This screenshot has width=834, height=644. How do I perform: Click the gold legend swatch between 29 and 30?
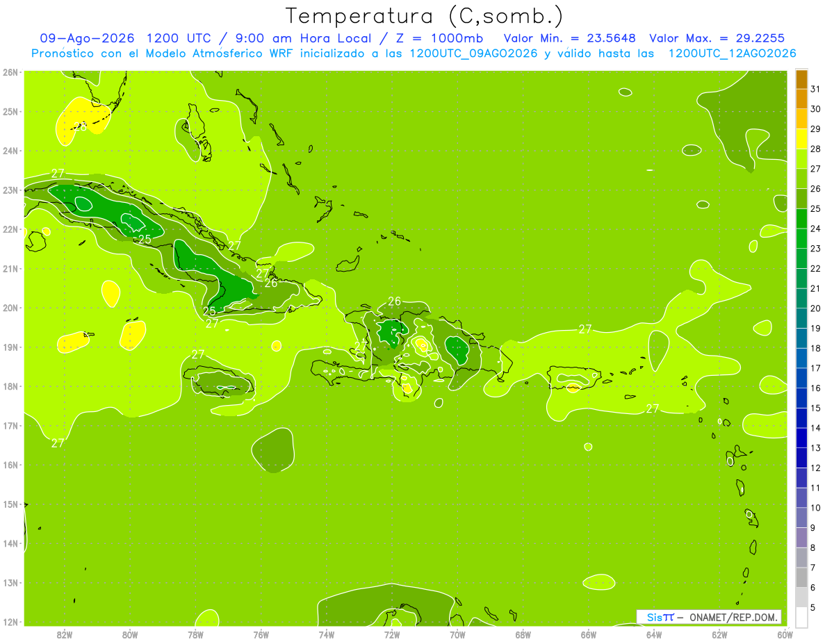tap(801, 119)
